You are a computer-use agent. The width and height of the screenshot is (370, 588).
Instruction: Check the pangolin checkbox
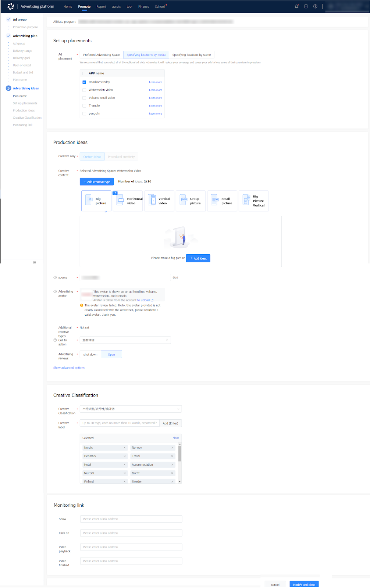click(x=84, y=114)
